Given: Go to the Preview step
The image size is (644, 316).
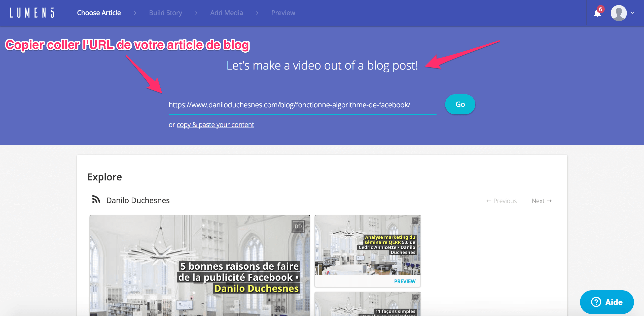Looking at the screenshot, I should pos(283,13).
